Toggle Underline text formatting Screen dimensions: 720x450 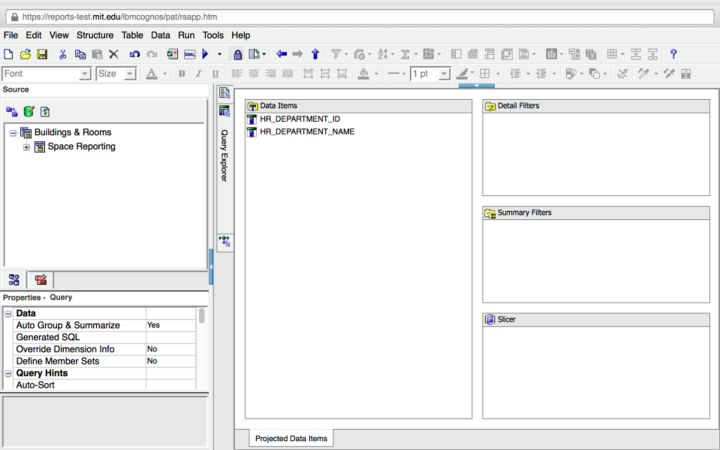[215, 74]
